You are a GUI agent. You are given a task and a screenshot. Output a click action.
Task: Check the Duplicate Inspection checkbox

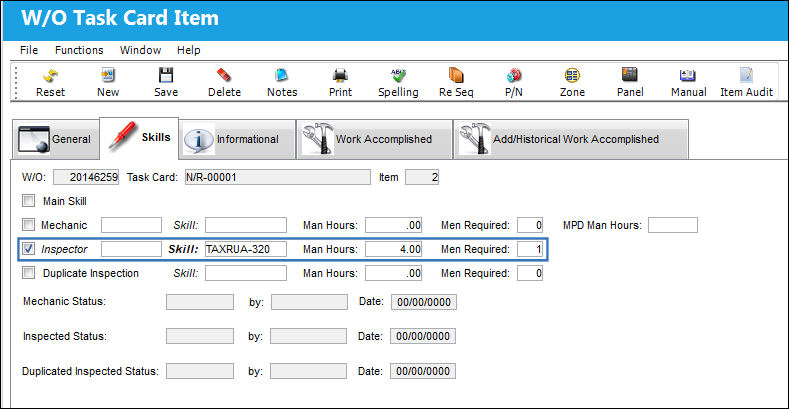[29, 273]
